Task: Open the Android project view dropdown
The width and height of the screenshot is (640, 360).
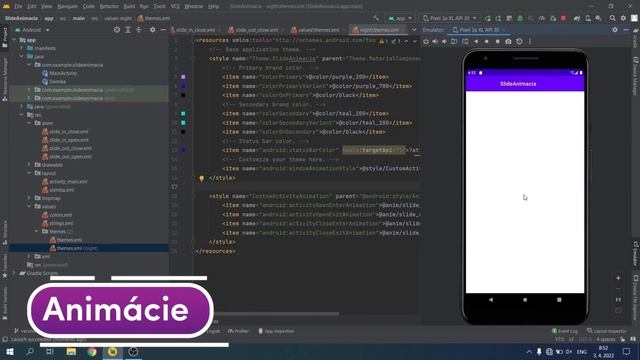Action: 32,30
